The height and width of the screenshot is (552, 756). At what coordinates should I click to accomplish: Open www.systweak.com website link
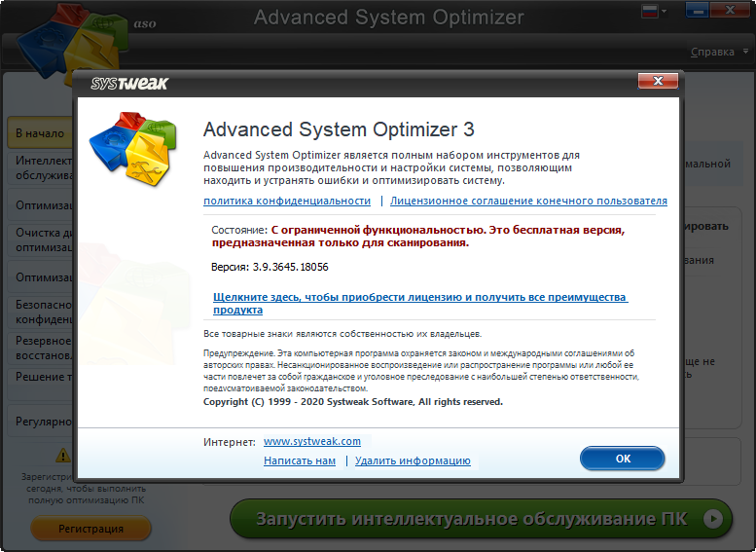312,441
